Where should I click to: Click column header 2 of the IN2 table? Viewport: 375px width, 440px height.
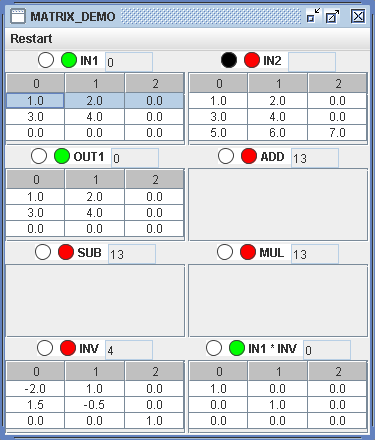click(x=338, y=83)
